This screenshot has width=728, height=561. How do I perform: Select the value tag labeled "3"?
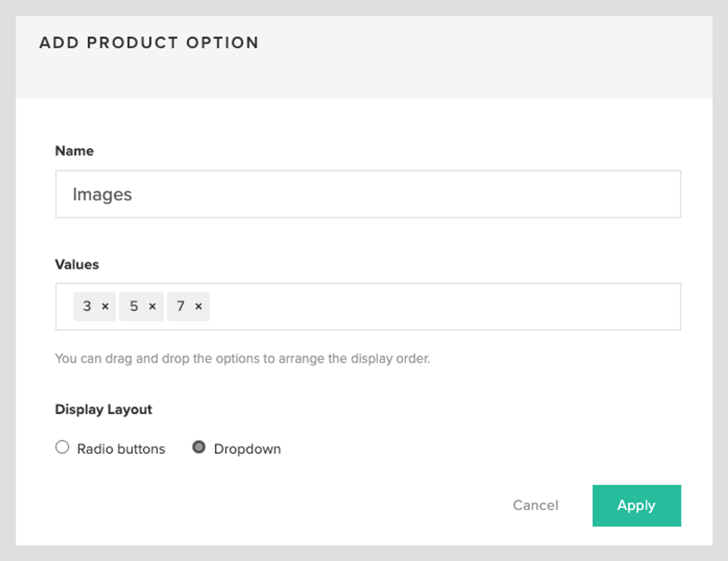87,307
